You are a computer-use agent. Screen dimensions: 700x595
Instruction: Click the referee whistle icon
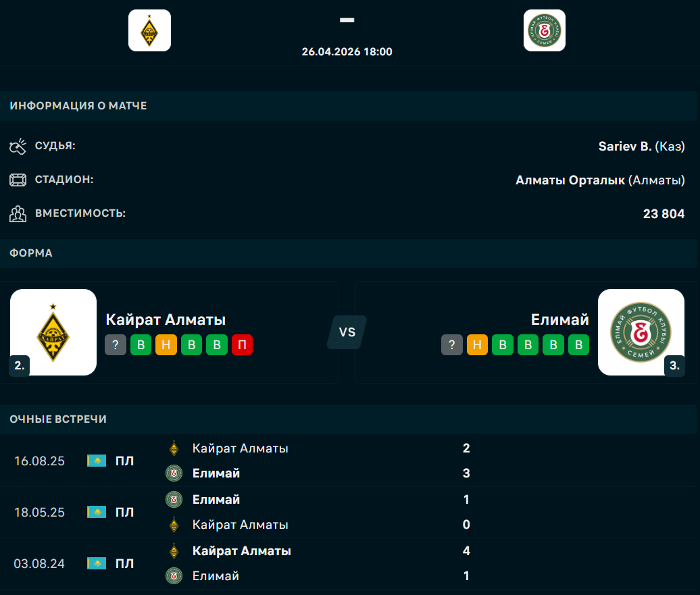coord(18,146)
